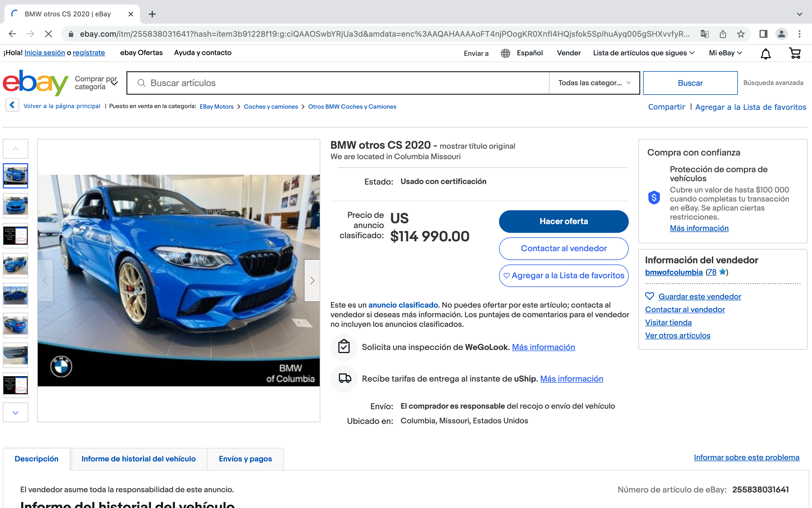Click the thumbnail list up chevron
Viewport: 812px width, 508px height.
click(x=16, y=148)
